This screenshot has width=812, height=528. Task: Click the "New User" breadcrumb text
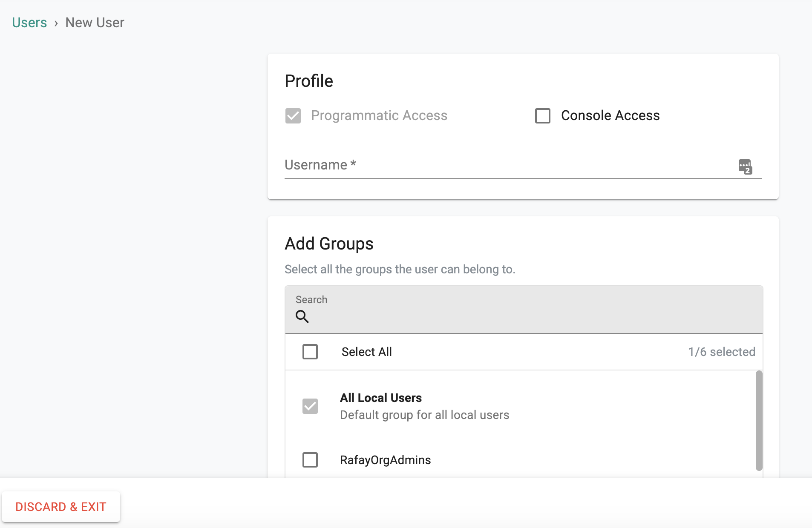95,23
